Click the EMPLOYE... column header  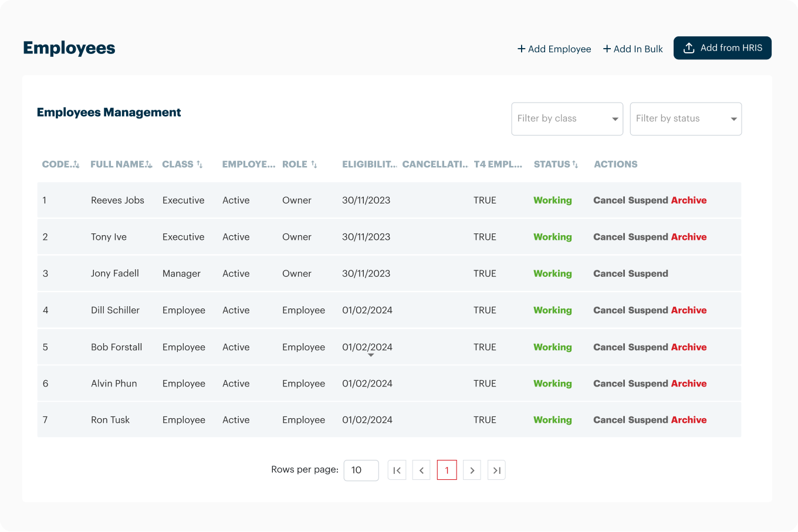249,165
